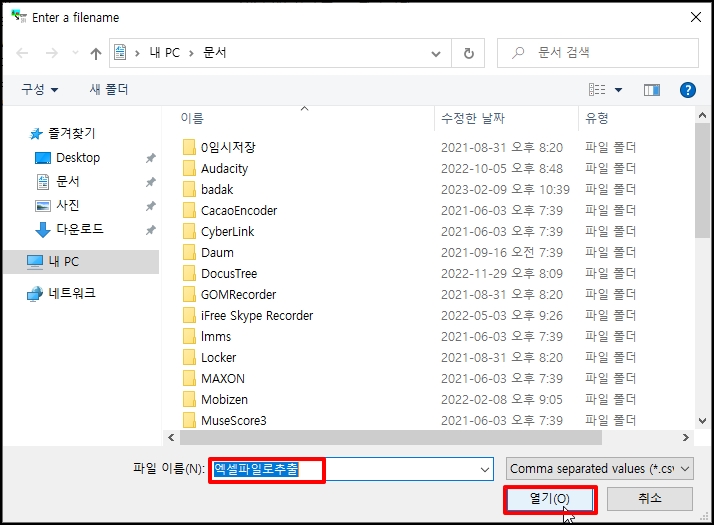Select the GOMRecorder folder

[x=239, y=295]
